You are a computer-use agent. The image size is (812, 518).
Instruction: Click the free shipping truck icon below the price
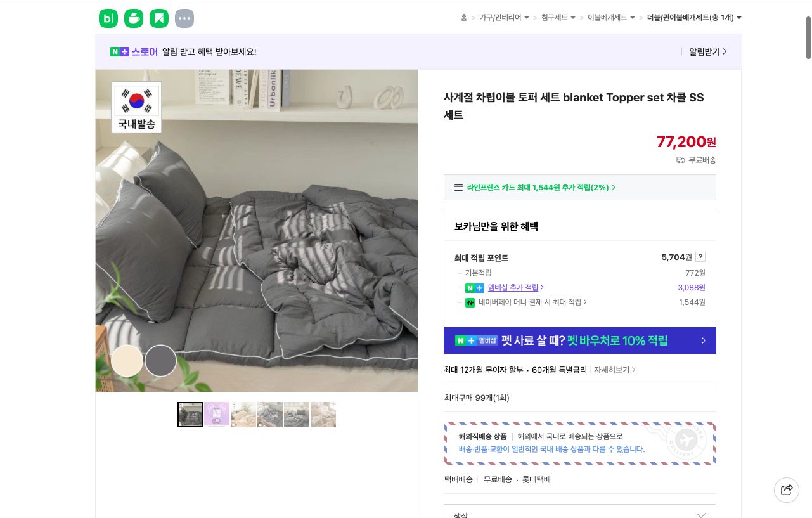pyautogui.click(x=680, y=160)
